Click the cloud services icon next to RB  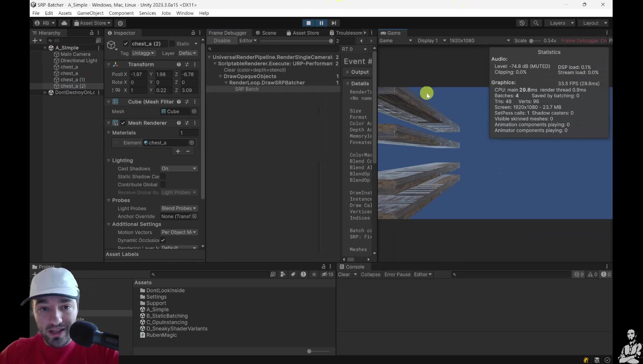pos(64,23)
